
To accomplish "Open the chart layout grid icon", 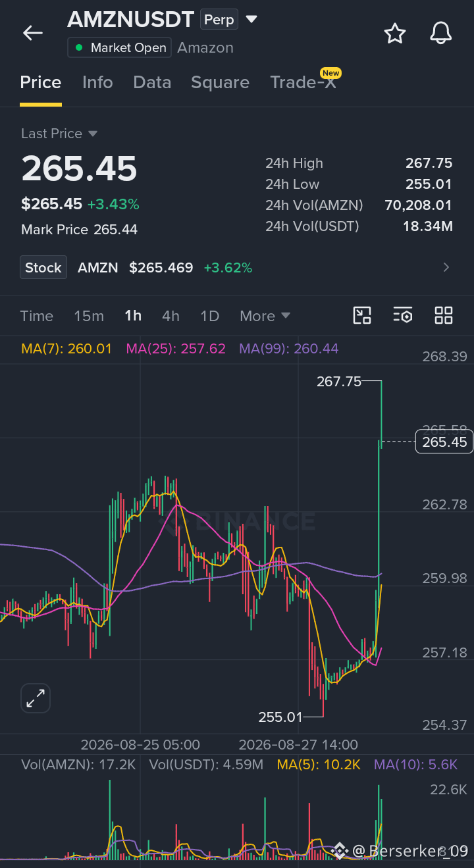I will tap(444, 315).
